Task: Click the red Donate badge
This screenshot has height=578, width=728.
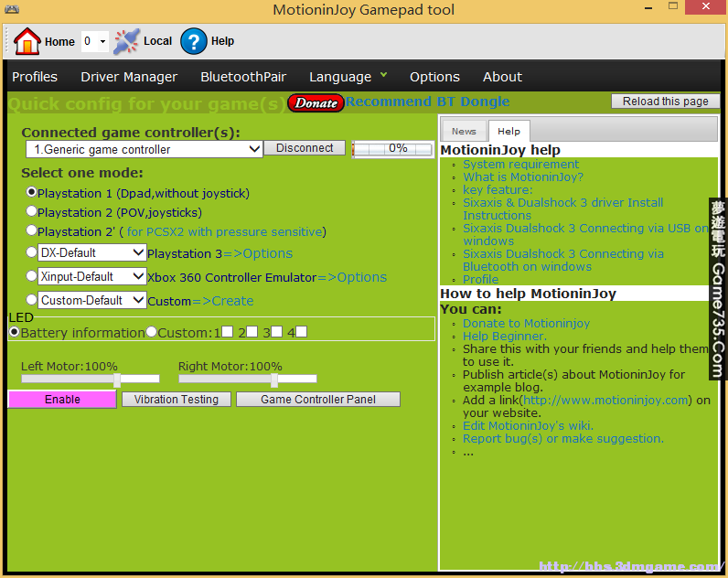Action: [x=316, y=103]
